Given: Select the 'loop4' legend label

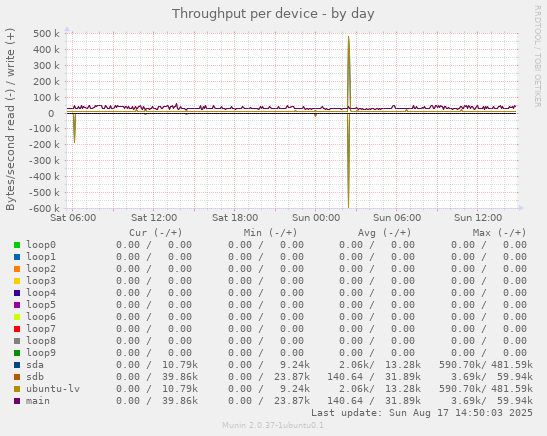Looking at the screenshot, I should click(x=41, y=293).
